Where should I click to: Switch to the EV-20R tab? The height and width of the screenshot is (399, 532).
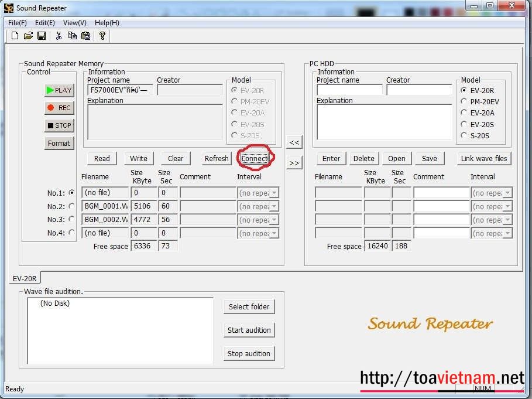(x=25, y=278)
